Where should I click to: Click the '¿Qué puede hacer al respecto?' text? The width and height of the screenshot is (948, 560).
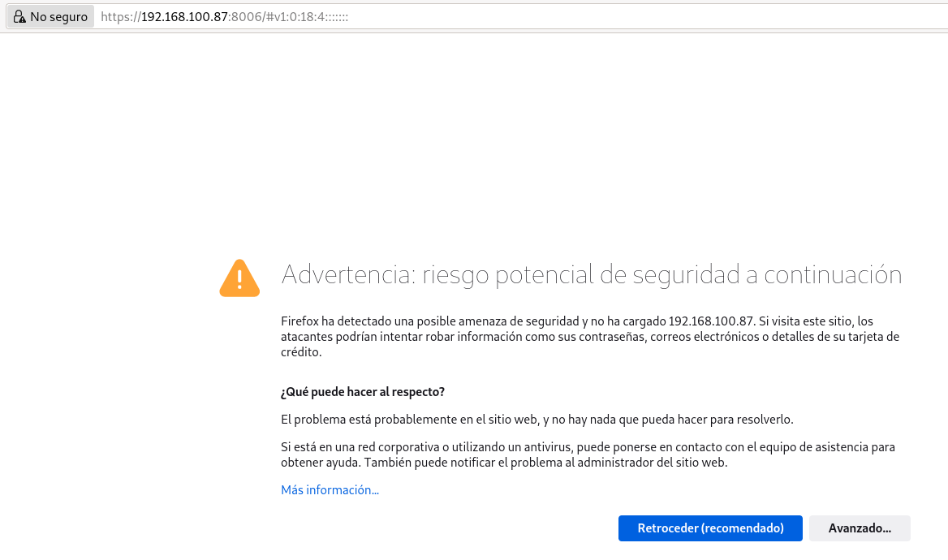[x=363, y=391]
